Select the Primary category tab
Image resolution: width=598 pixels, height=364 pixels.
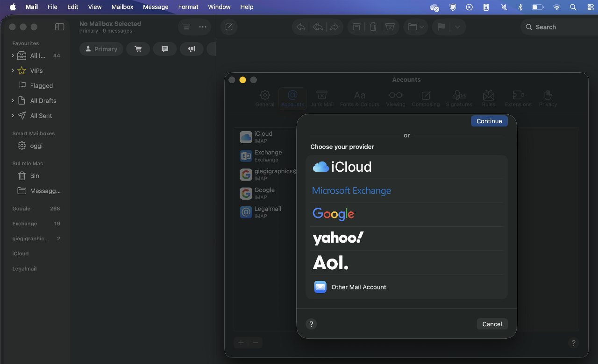(x=101, y=49)
